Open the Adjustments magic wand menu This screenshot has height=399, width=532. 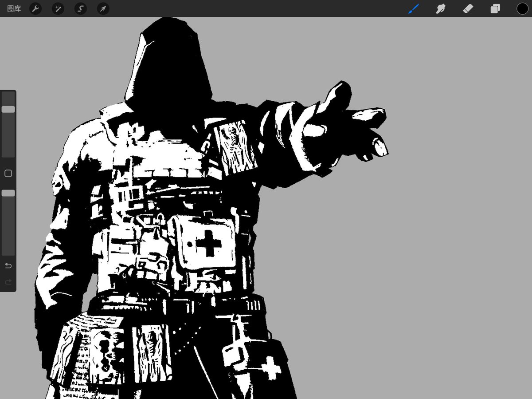(x=58, y=8)
